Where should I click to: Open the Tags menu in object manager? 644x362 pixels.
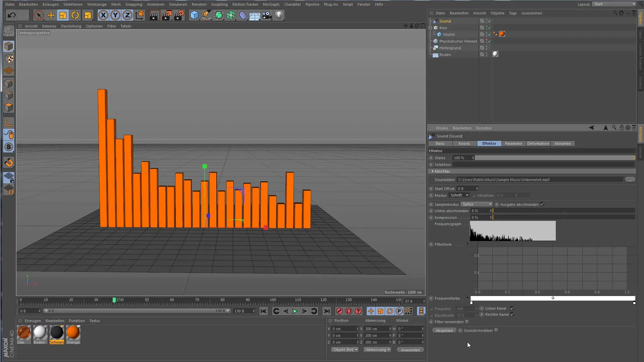[x=513, y=13]
